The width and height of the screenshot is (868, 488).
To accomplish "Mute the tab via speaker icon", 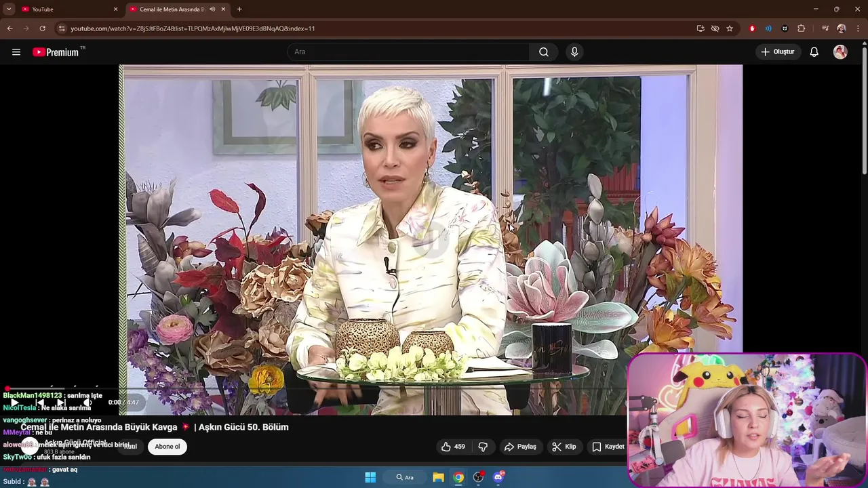I will pyautogui.click(x=212, y=9).
